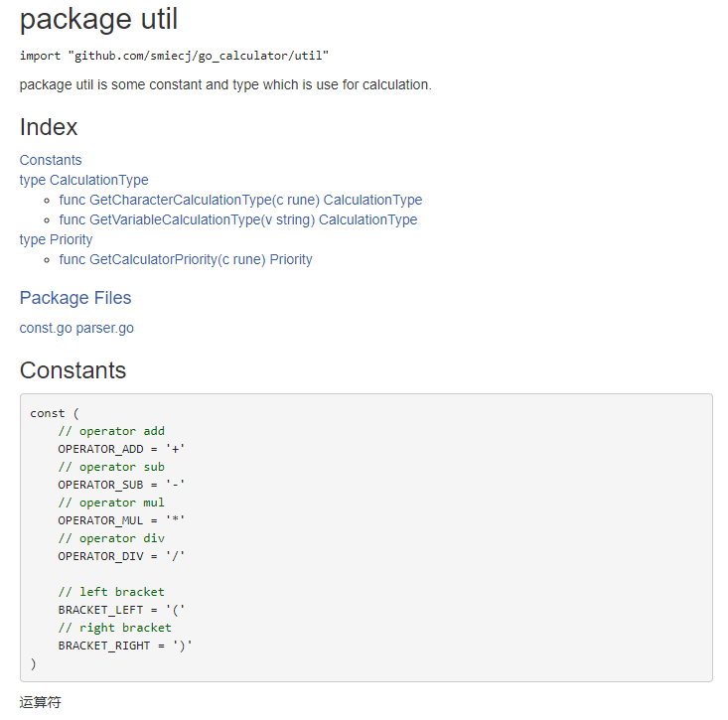This screenshot has height=720, width=728.
Task: Open func GetCalculatorPriority link
Action: pos(186,259)
